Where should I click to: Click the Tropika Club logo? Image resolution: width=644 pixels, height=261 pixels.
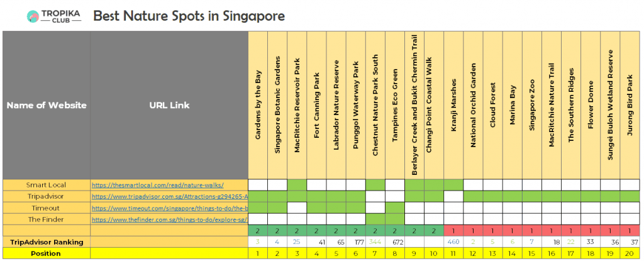[54, 16]
